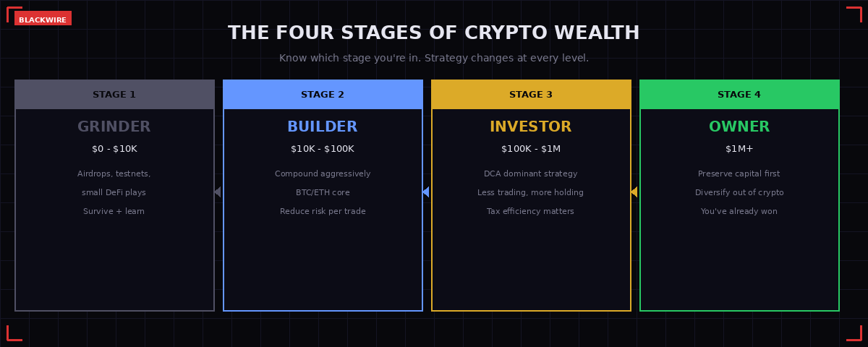Click the GRINDER stage title
This screenshot has width=868, height=347.
click(114, 127)
